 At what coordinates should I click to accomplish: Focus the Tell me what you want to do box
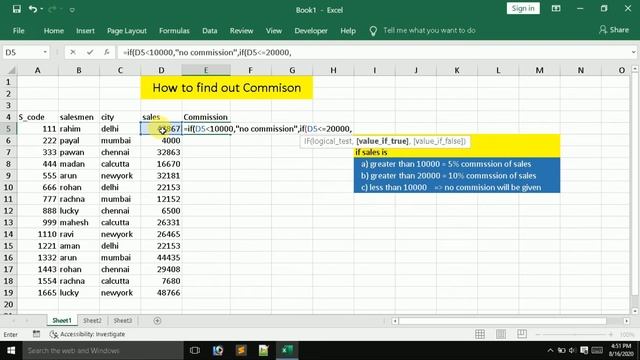pos(429,31)
